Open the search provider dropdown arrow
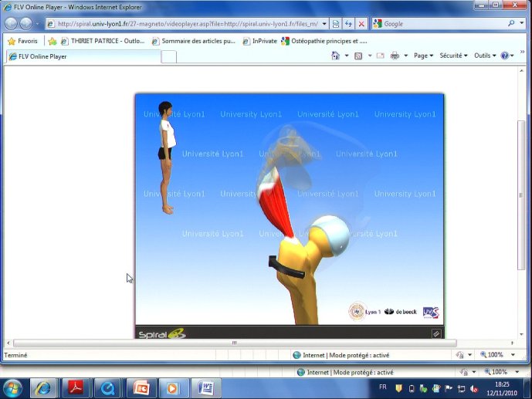Image resolution: width=532 pixels, height=399 pixels. (x=522, y=23)
